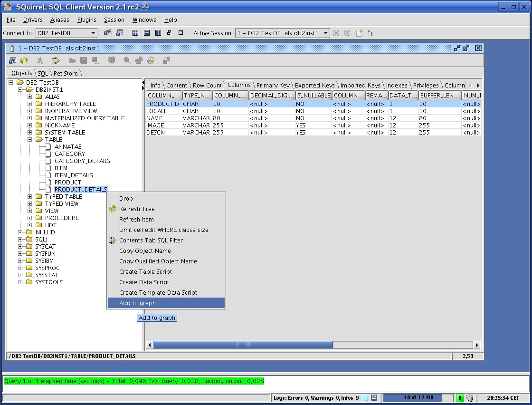Click the new SQL worksheet icon with star
This screenshot has height=405, width=532.
[359, 33]
